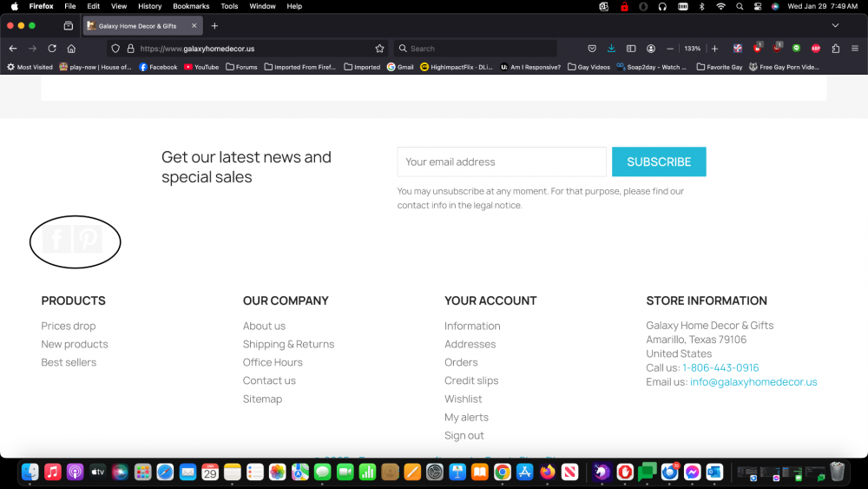
Task: Reset zoom at the 133% label
Action: point(692,49)
